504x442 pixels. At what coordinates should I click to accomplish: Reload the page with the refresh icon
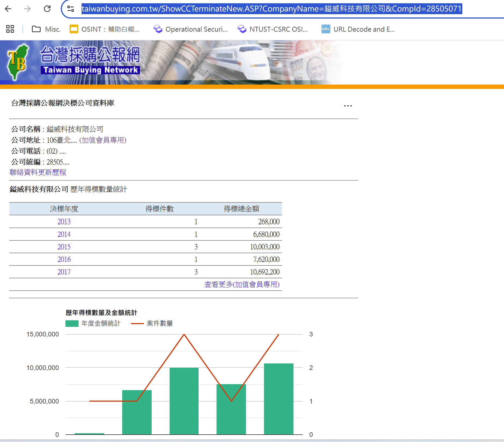coord(47,9)
